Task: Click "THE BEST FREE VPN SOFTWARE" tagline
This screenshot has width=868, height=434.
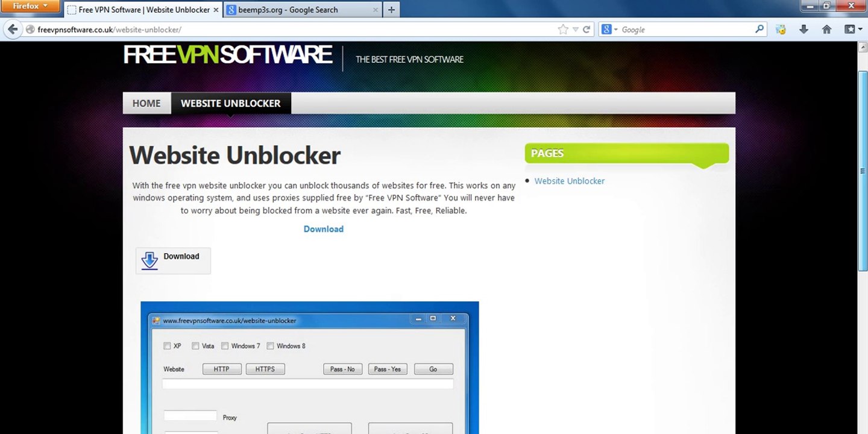Action: 410,59
